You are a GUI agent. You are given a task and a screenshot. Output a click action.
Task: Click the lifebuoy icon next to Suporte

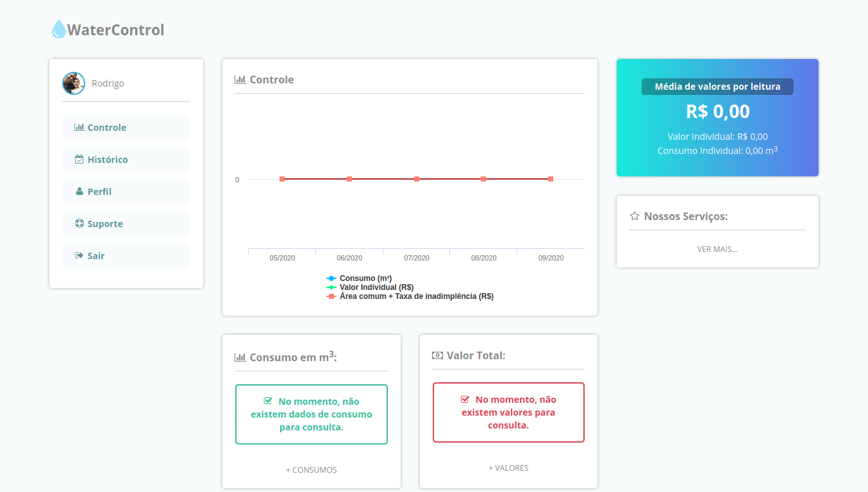click(x=79, y=223)
